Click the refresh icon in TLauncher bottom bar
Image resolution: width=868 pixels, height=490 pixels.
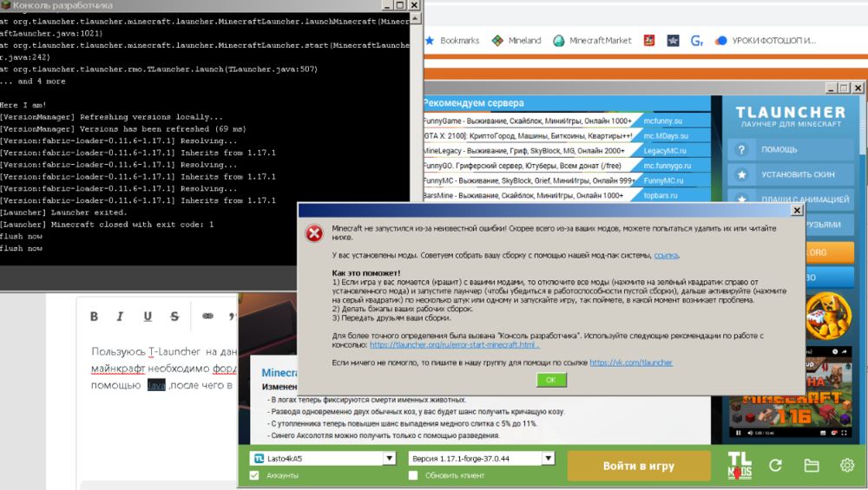click(x=775, y=466)
